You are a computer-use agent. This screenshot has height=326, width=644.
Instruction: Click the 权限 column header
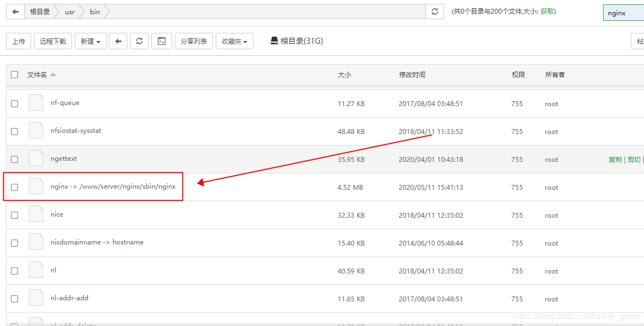tap(518, 75)
